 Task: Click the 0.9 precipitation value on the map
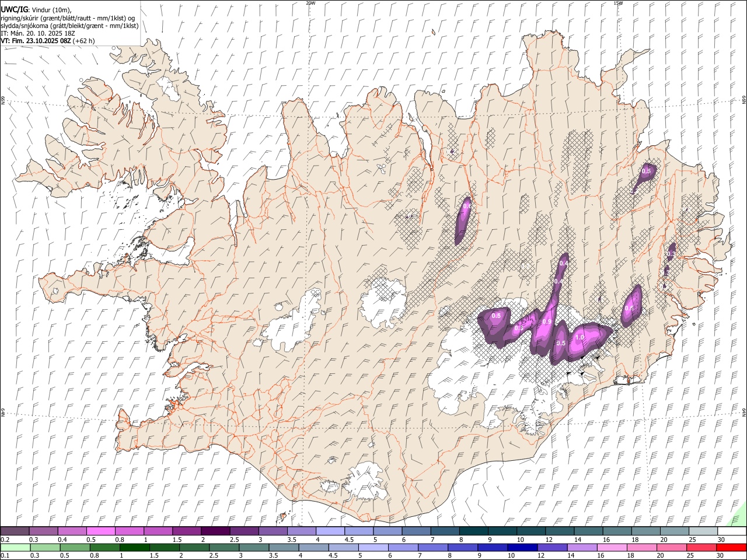(x=547, y=322)
